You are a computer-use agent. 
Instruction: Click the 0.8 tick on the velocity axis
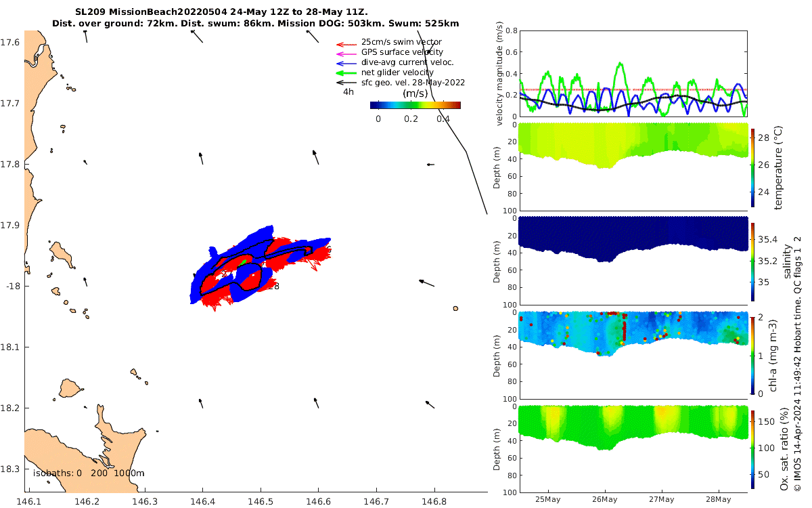pos(510,30)
